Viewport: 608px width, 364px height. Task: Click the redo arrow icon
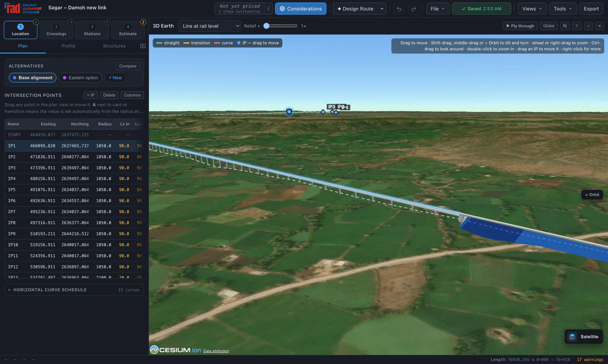(x=413, y=9)
